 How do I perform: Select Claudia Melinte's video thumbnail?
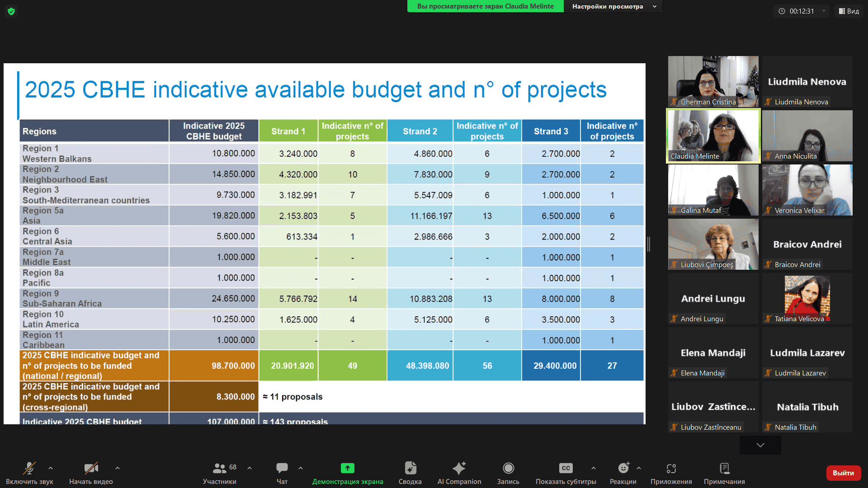pyautogui.click(x=713, y=136)
